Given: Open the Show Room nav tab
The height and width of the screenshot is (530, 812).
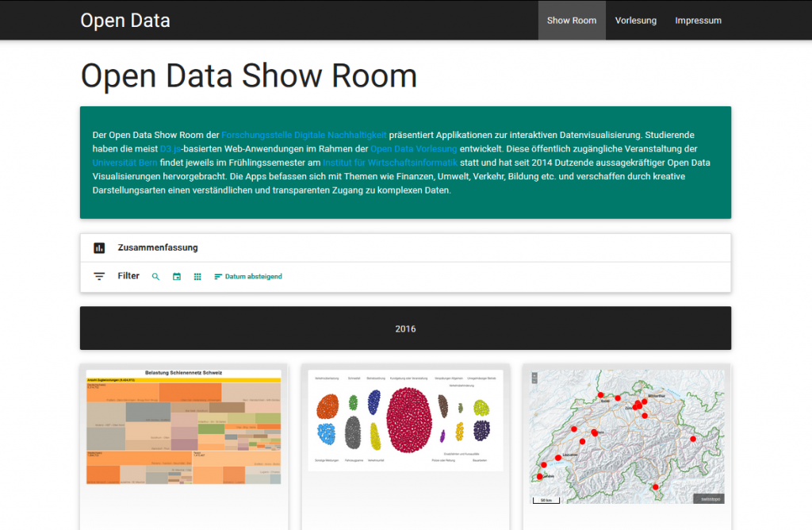Looking at the screenshot, I should pyautogui.click(x=572, y=20).
